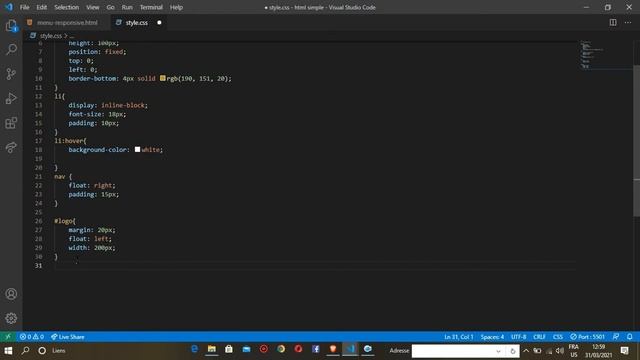Open Brave browser on taskbar
Screen dimensions: 640x360
pos(333,349)
